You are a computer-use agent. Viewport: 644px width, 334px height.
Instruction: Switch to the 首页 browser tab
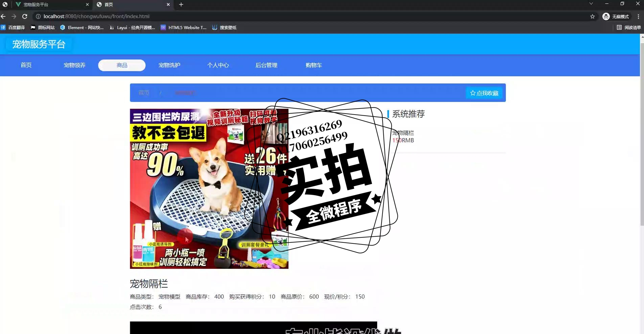click(133, 4)
